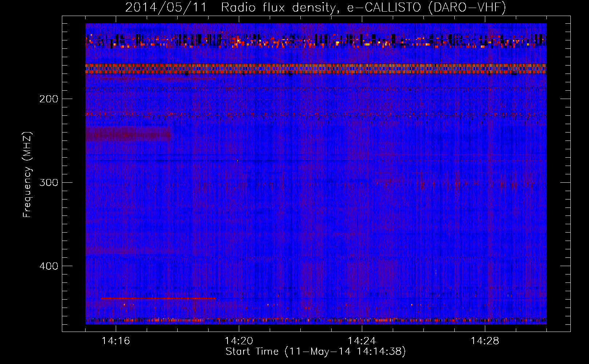This screenshot has width=589, height=364.
Task: Click the "400" frequency tick label
Action: [49, 266]
